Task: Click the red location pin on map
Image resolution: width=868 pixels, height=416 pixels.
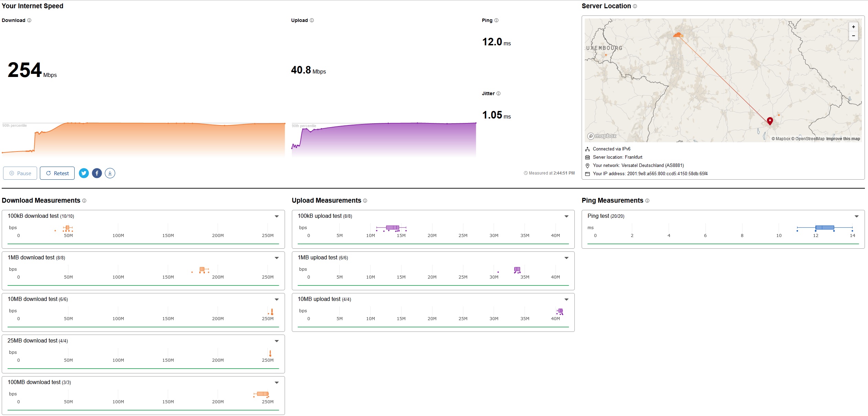Action: [x=770, y=121]
